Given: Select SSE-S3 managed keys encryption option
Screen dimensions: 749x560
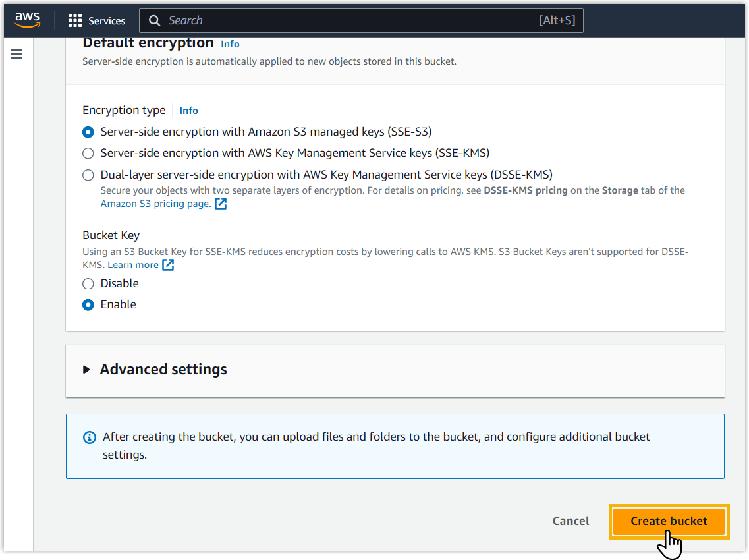Looking at the screenshot, I should pyautogui.click(x=88, y=132).
